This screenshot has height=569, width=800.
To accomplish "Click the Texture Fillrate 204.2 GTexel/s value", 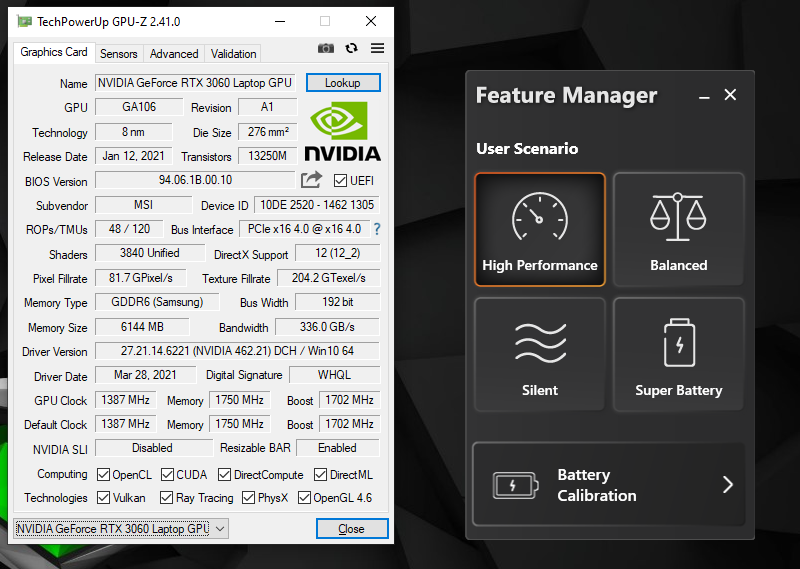I will [329, 278].
